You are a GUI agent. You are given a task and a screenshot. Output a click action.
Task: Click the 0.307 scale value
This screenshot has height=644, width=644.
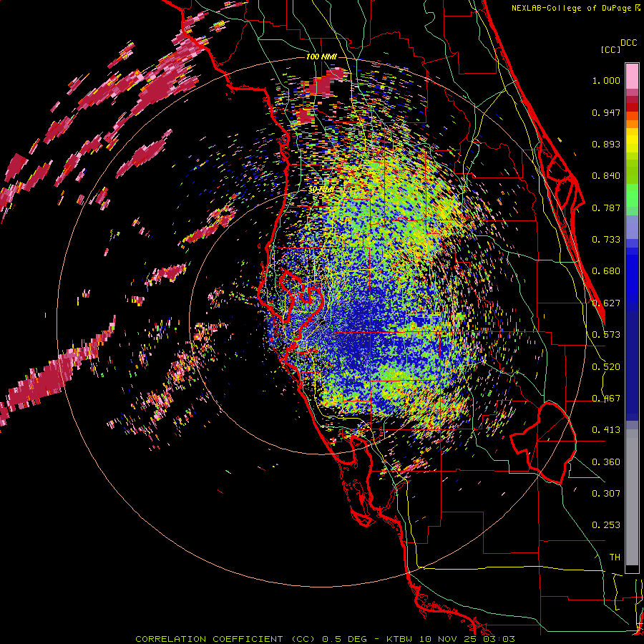[606, 494]
